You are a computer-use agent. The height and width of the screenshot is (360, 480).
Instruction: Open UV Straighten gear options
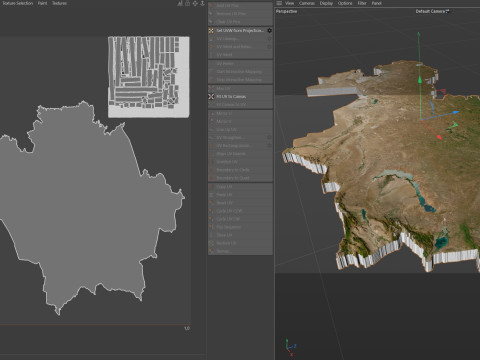[269, 138]
